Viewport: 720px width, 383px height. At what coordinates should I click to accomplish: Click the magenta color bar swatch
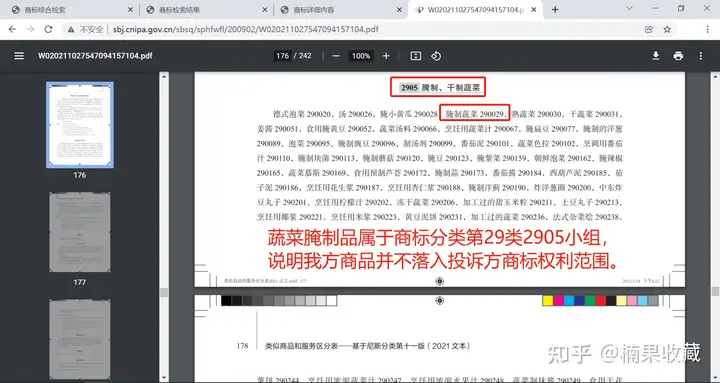click(558, 301)
